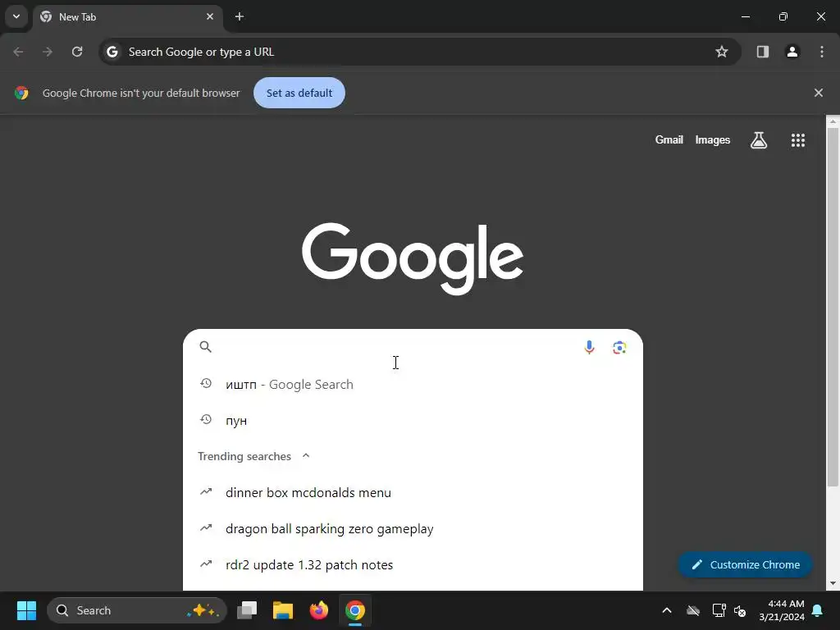
Task: Start voice search with microphone
Action: [589, 348]
